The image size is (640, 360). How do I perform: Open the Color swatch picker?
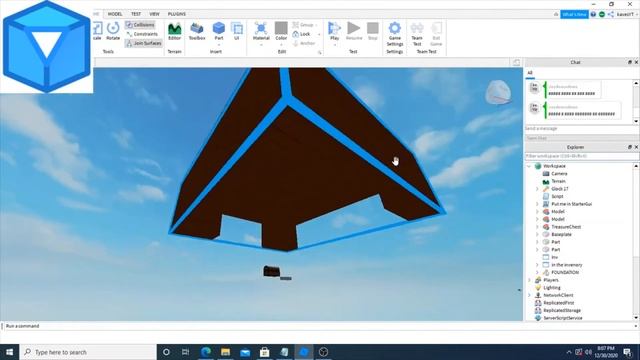(281, 31)
